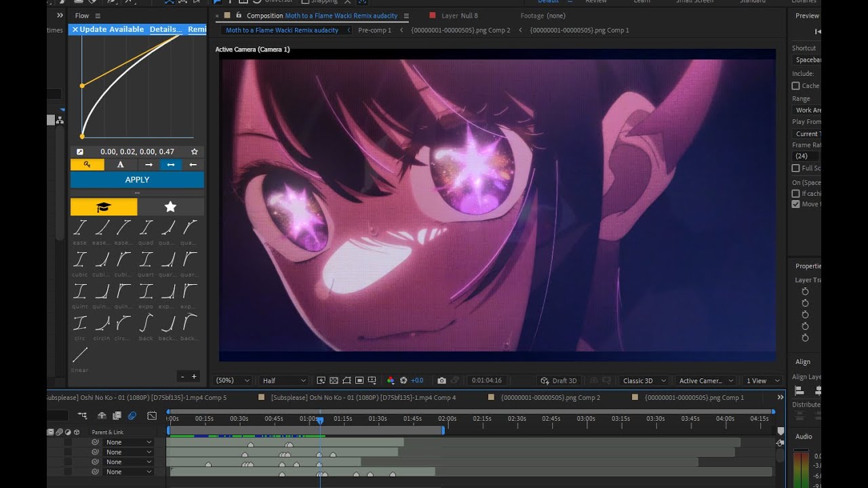This screenshot has width=868, height=488.
Task: Toggle the Cache checkbox in Preview panel
Action: point(796,86)
